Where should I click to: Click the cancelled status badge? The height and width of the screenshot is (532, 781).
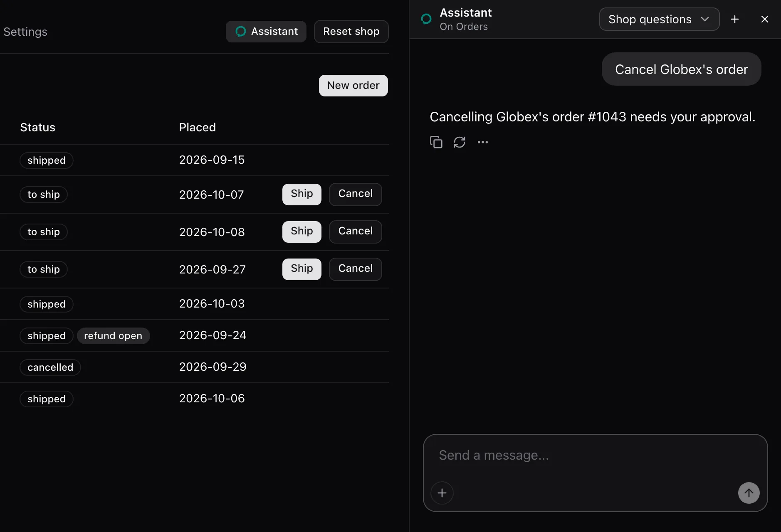(x=50, y=367)
